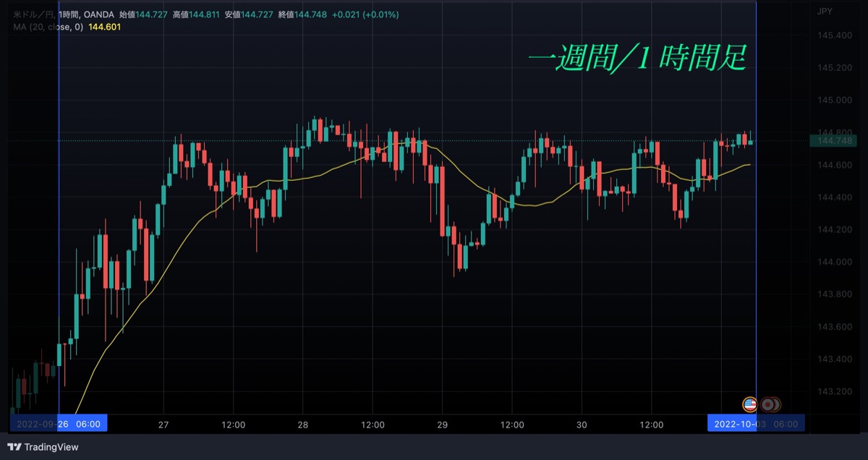Click the 143.800 price axis label
The height and width of the screenshot is (460, 868).
(834, 294)
